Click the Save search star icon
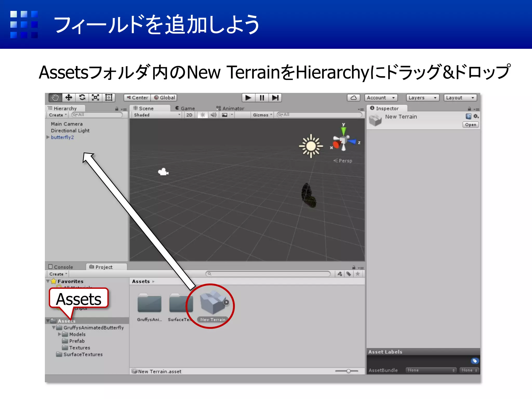The image size is (532, 399). click(x=358, y=274)
